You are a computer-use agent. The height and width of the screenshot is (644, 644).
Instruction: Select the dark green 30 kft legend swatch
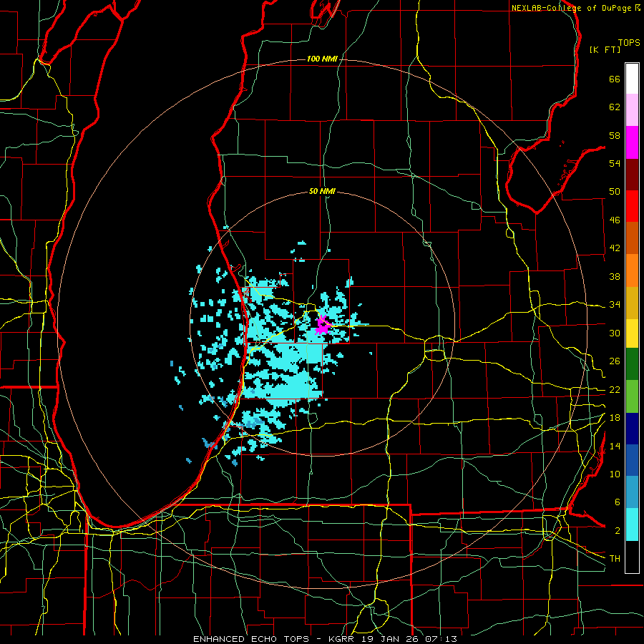(632, 364)
